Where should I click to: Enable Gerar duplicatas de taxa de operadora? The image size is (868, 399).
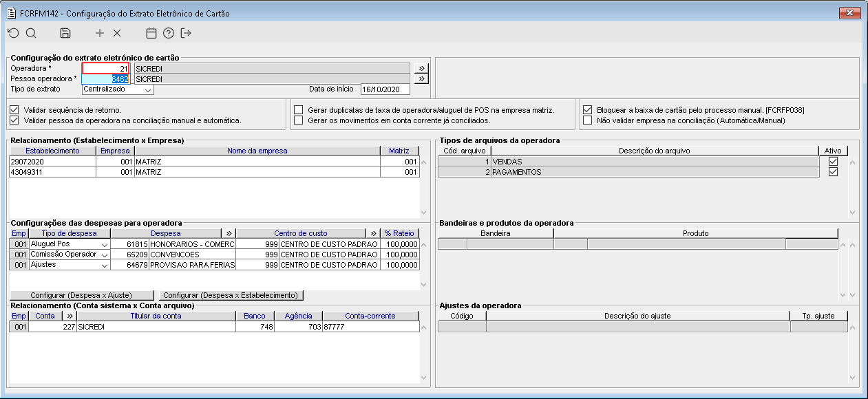click(299, 110)
